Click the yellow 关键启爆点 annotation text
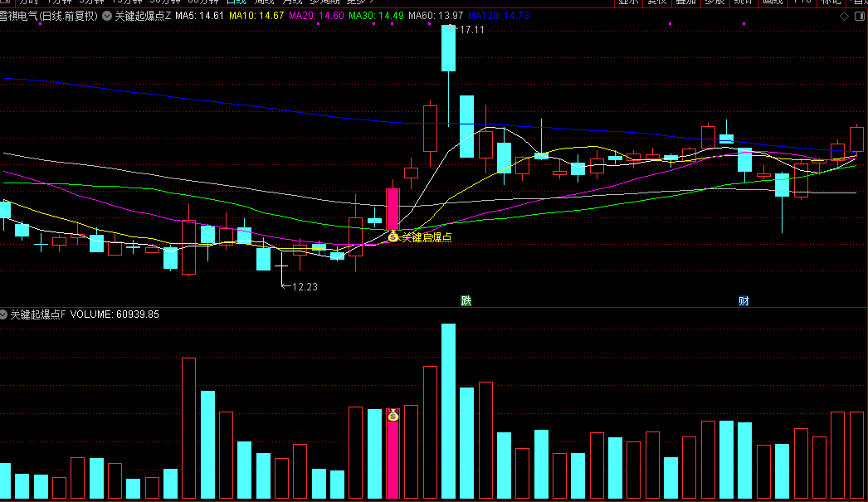This screenshot has height=502, width=868. click(427, 237)
